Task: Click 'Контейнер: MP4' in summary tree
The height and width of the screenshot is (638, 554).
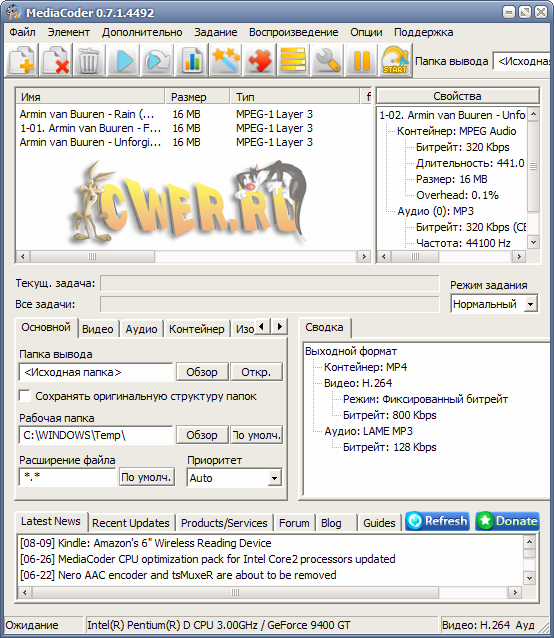Action: [365, 367]
